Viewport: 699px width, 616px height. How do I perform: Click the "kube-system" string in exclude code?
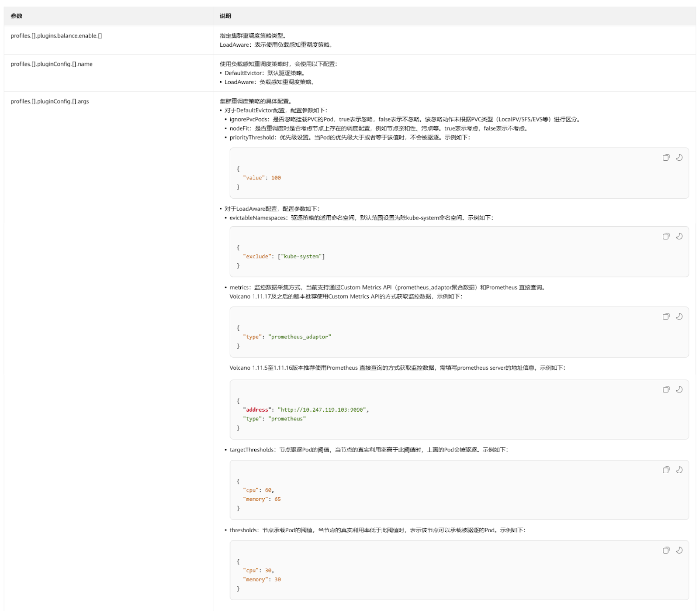point(301,257)
